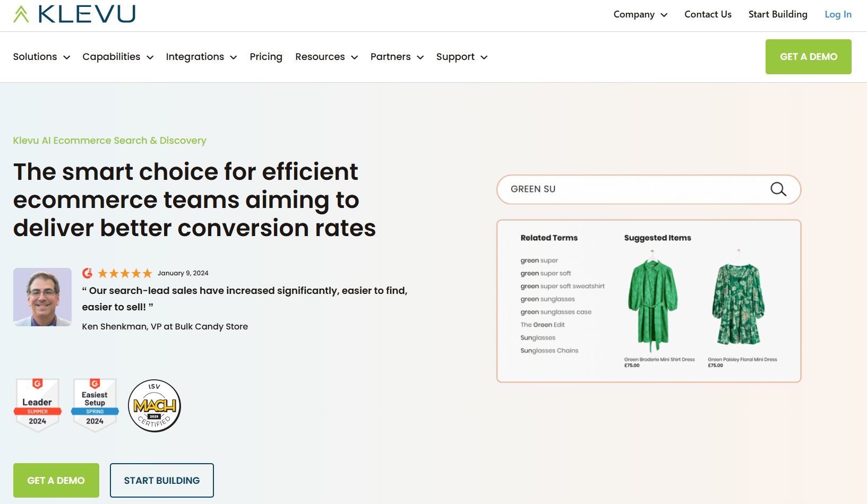Image resolution: width=867 pixels, height=504 pixels.
Task: Go to the Pricing page
Action: (266, 57)
